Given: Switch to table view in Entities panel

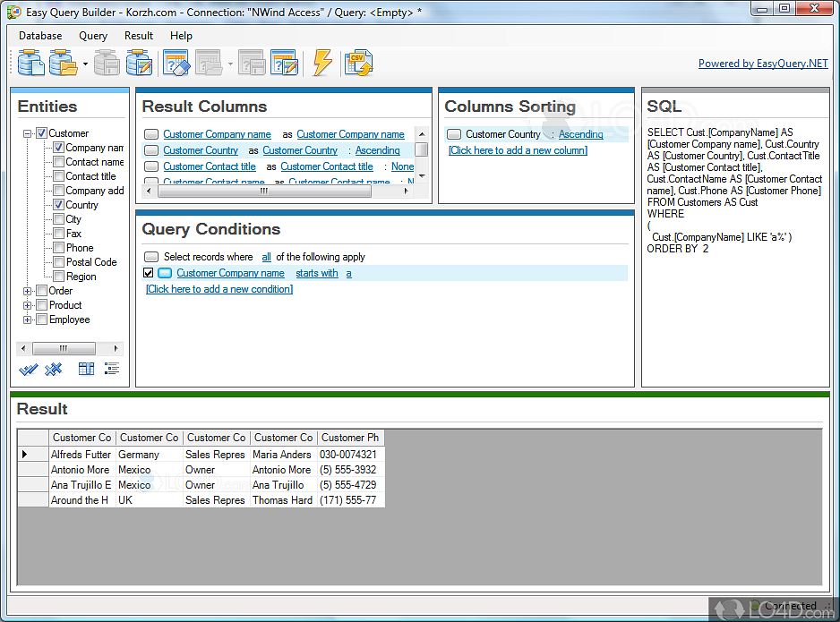Looking at the screenshot, I should 86,368.
